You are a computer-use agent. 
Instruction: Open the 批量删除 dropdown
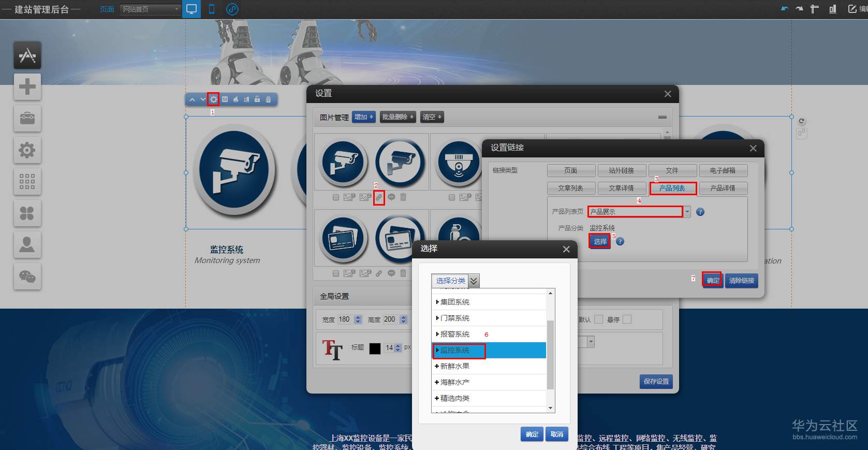tap(398, 117)
